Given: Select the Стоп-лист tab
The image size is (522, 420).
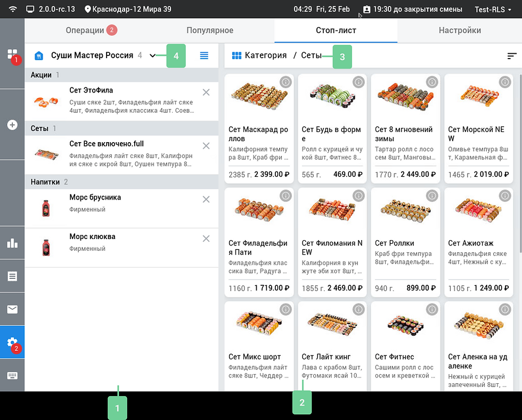Looking at the screenshot, I should [336, 30].
